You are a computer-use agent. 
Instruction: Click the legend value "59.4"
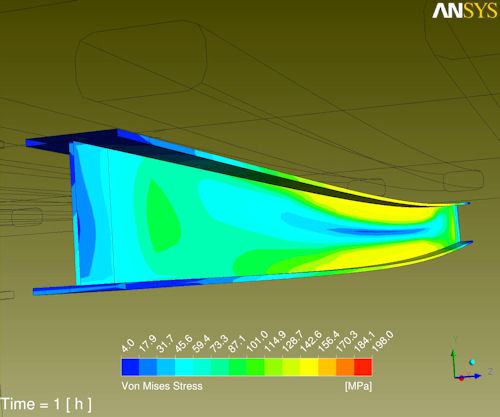(x=201, y=344)
